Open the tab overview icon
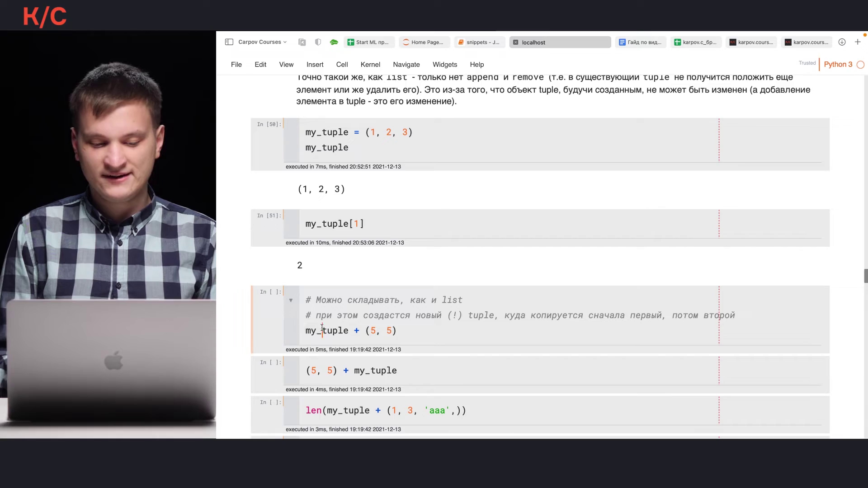This screenshot has height=488, width=868. tap(302, 42)
